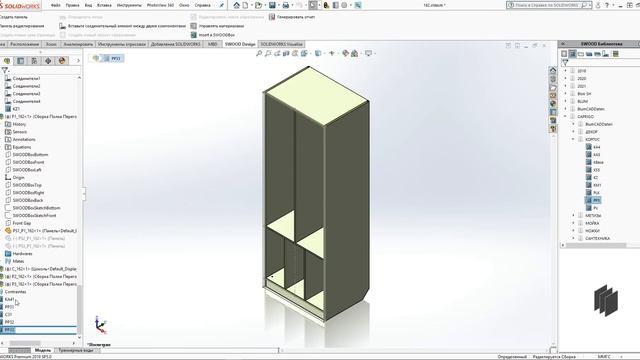Viewport: 640px width, 360px height.
Task: Click the Manage materials icon
Action: coord(193,26)
